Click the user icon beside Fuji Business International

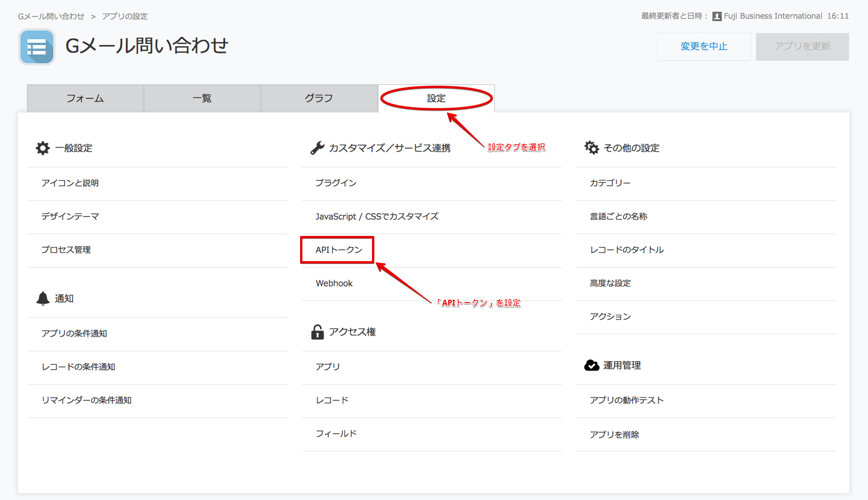(x=717, y=16)
